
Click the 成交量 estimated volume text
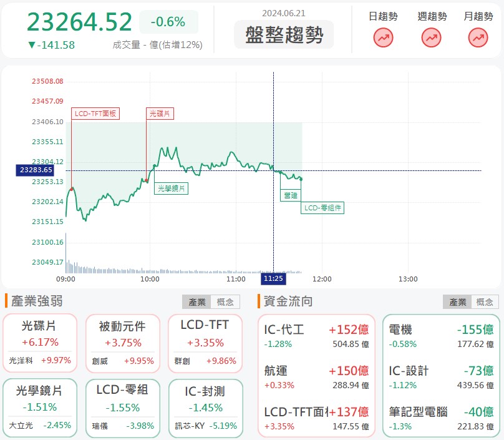157,45
